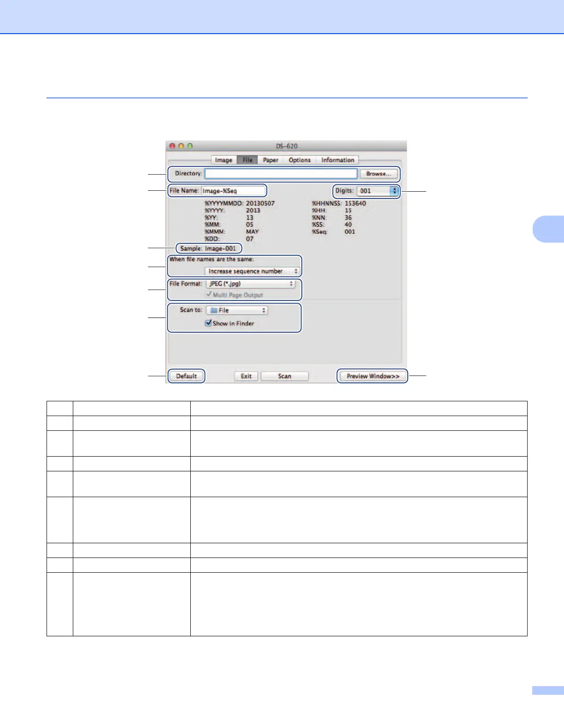Click the Exit button

[x=247, y=376]
